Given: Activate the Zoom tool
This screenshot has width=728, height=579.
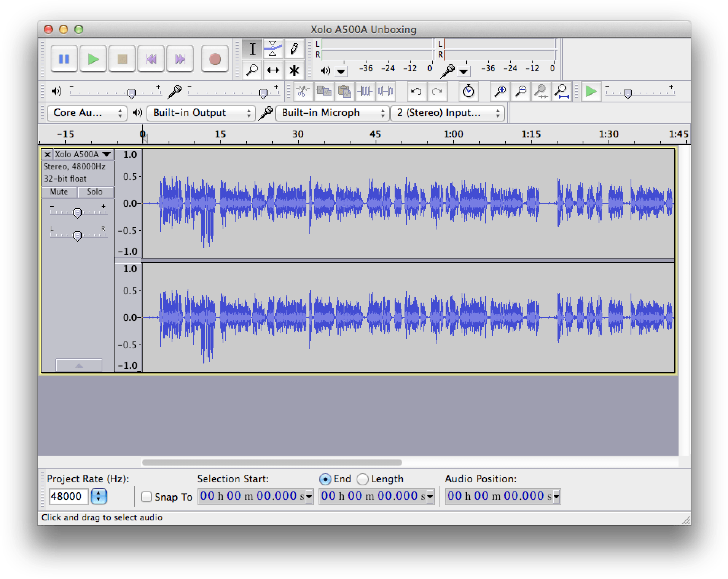Looking at the screenshot, I should (252, 70).
